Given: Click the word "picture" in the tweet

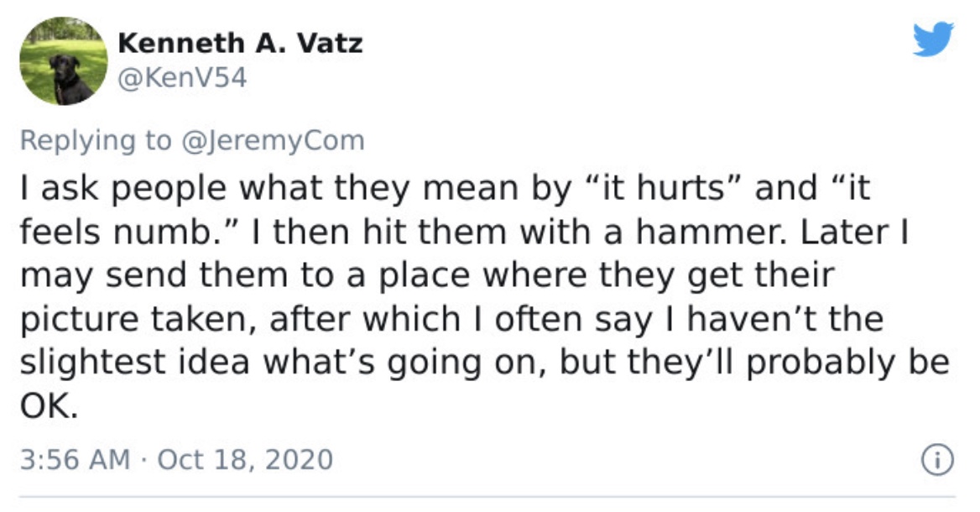Looking at the screenshot, I should (79, 320).
